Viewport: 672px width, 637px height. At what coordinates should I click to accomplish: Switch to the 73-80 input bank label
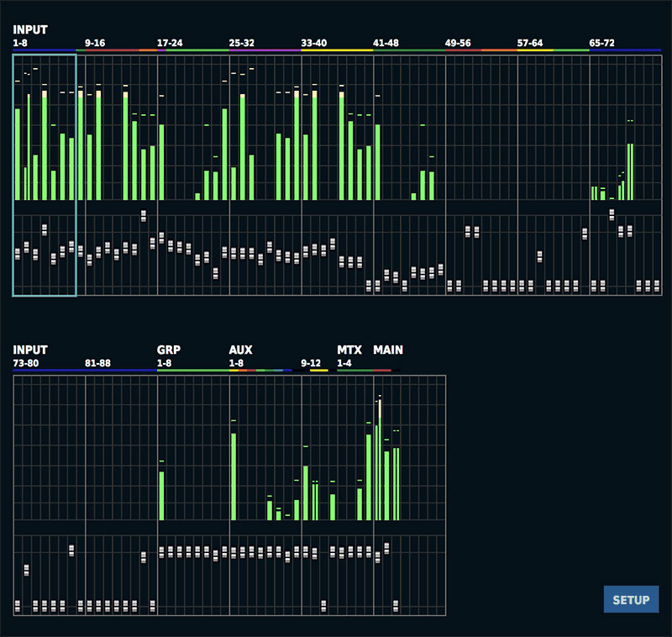click(x=27, y=363)
